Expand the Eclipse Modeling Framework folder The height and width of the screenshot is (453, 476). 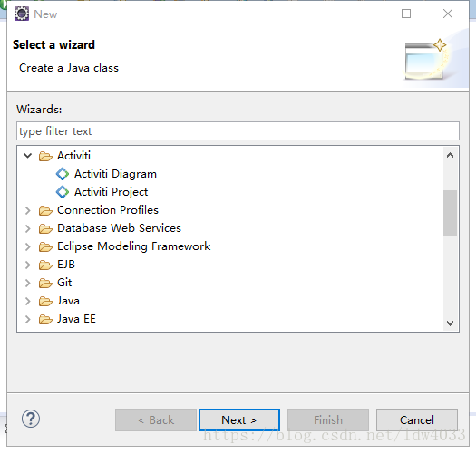27,246
